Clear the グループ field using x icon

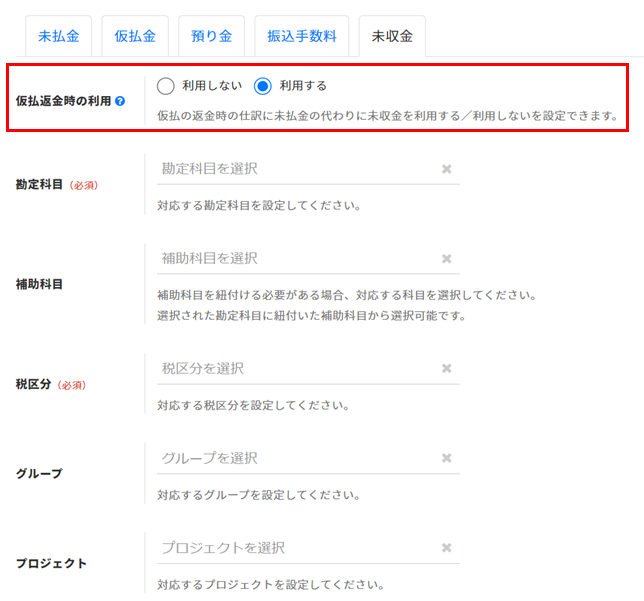[447, 458]
